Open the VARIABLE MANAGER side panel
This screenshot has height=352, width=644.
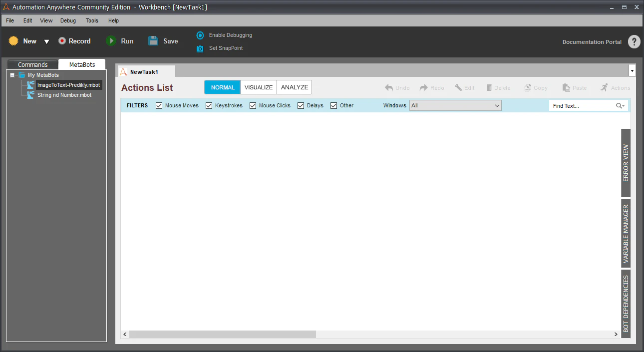tap(626, 234)
